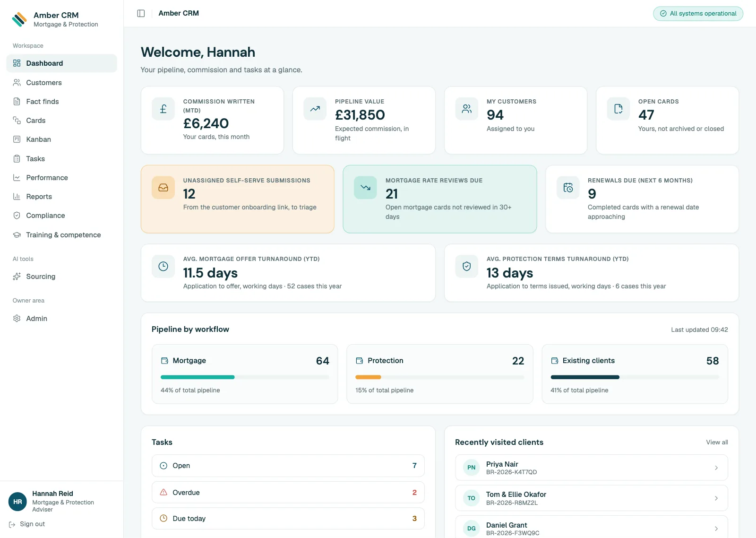
Task: Click the Existing clients progress bar
Action: coord(635,377)
